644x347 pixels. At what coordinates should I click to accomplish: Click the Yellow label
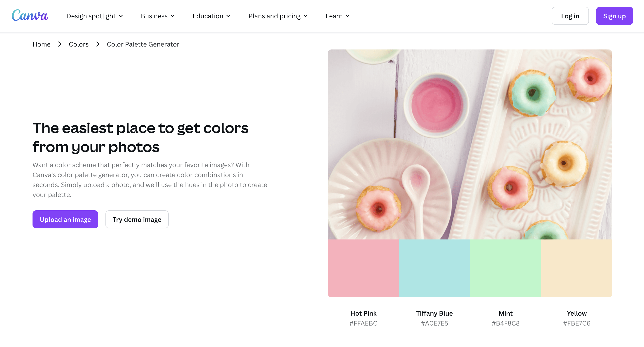pyautogui.click(x=577, y=313)
